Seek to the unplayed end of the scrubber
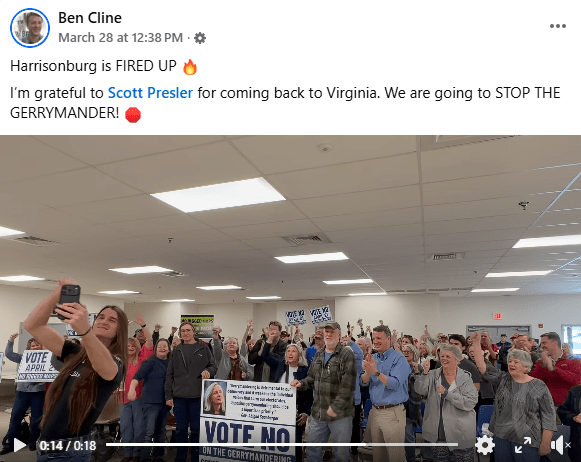This screenshot has height=462, width=581. tap(412, 444)
